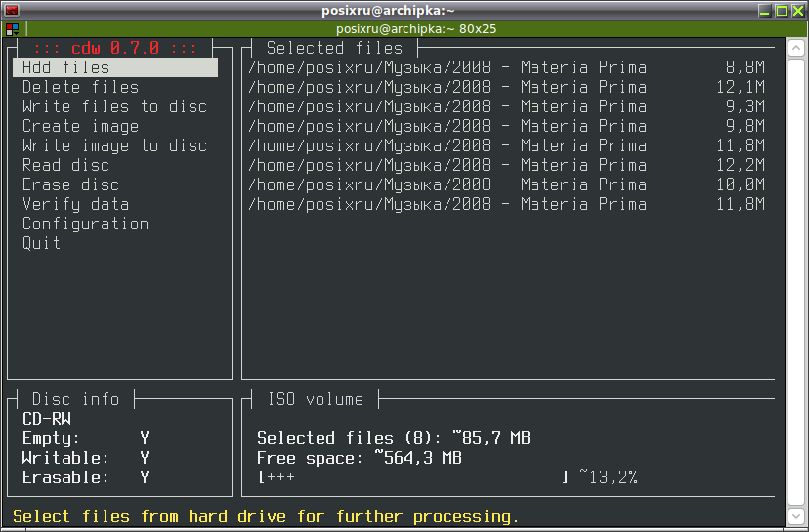The image size is (809, 532).
Task: Click the Writable: Y disc info row
Action: (86, 458)
